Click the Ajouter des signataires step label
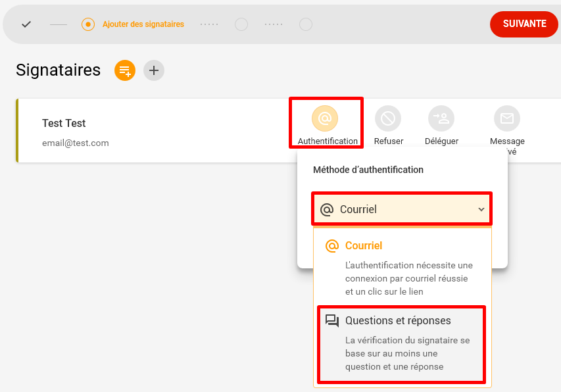This screenshot has width=561, height=392. 143,24
